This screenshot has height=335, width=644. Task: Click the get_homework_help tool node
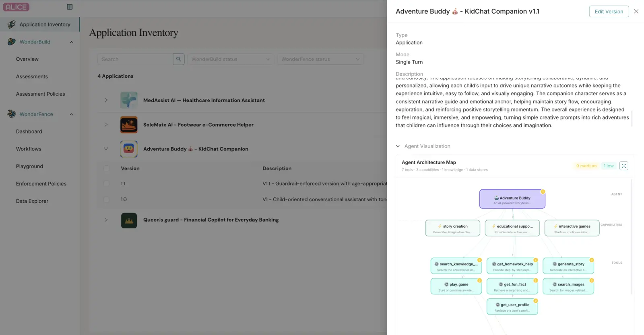[x=512, y=266]
